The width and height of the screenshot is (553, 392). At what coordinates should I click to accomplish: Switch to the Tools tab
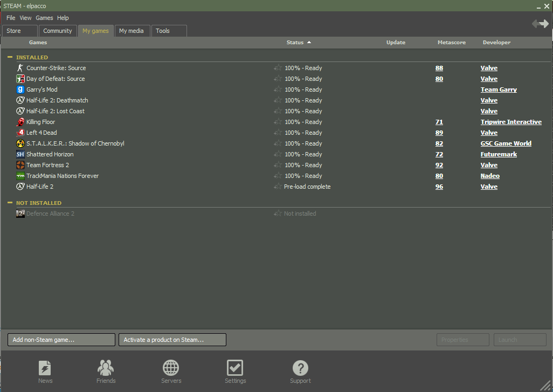click(169, 31)
